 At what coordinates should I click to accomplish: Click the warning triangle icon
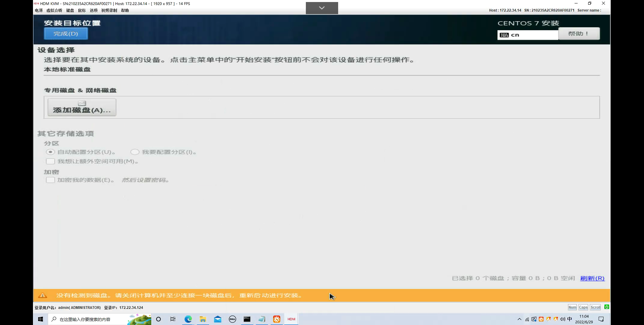click(x=43, y=295)
